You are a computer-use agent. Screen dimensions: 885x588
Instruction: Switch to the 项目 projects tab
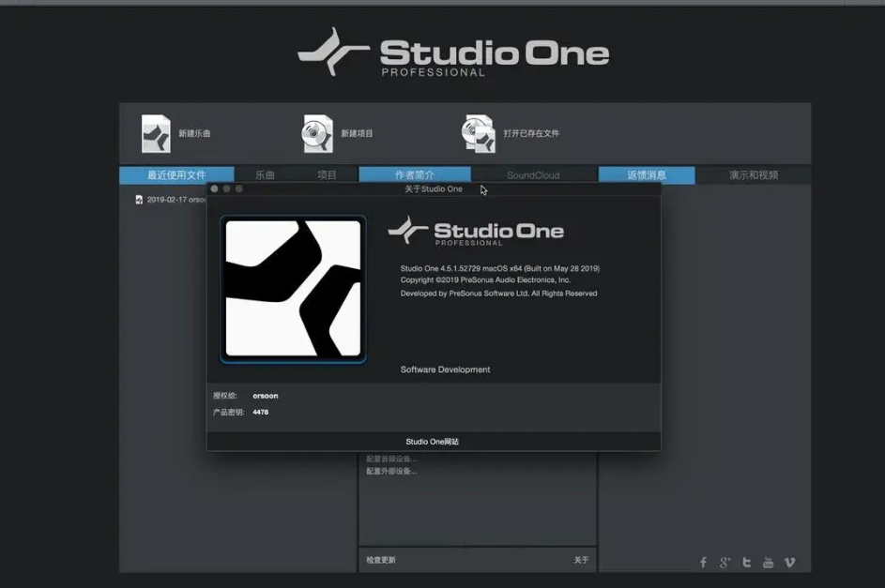point(327,174)
